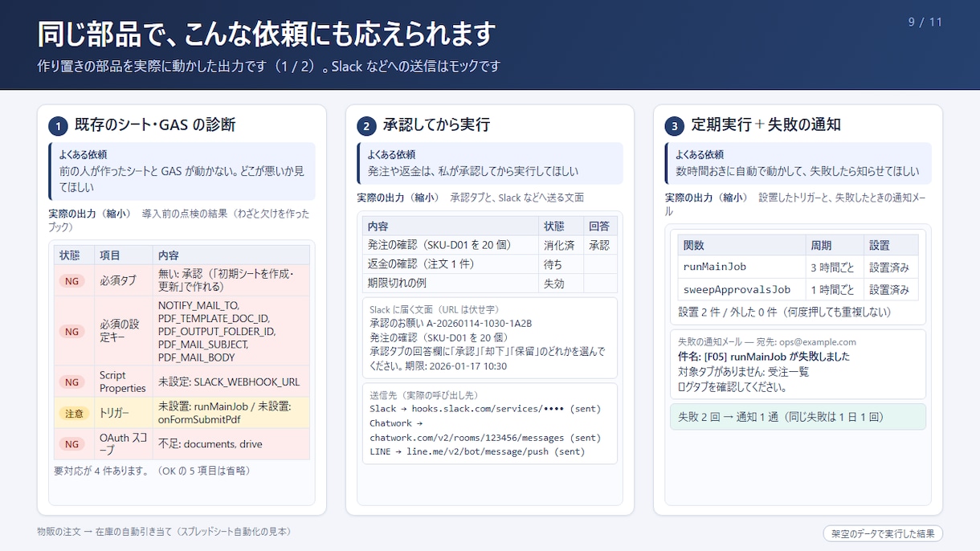Select the NG badge in the OAuth スコープ row

tap(72, 444)
